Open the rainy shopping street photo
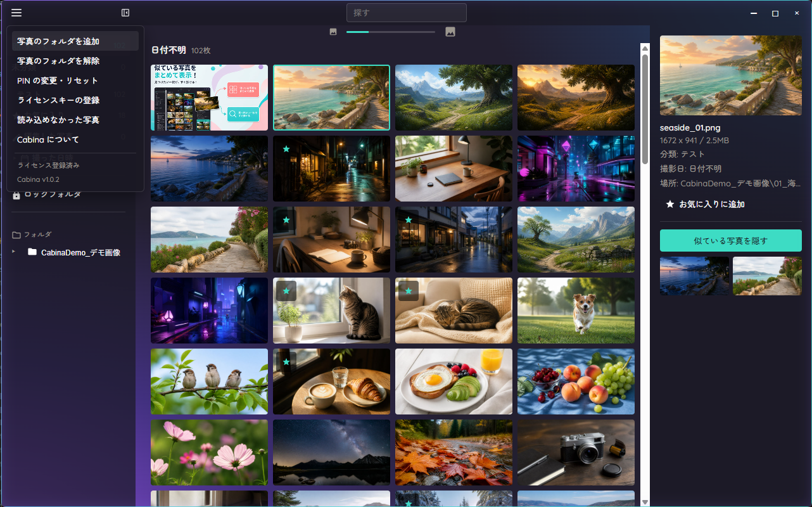 tap(454, 240)
